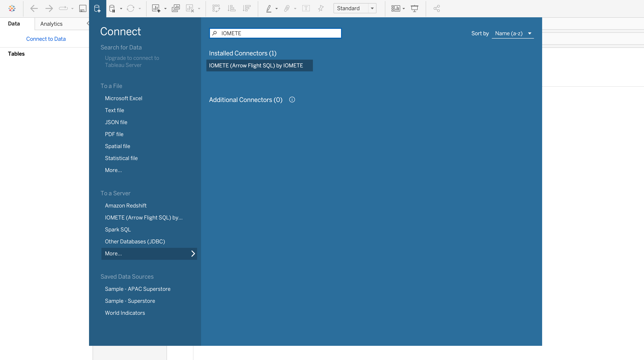This screenshot has width=644, height=360.
Task: Expand the To a Server More... item
Action: 149,254
